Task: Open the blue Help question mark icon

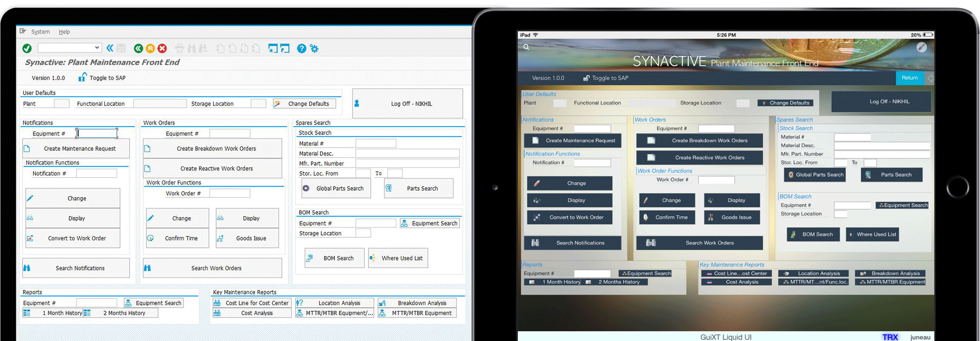Action: [301, 48]
